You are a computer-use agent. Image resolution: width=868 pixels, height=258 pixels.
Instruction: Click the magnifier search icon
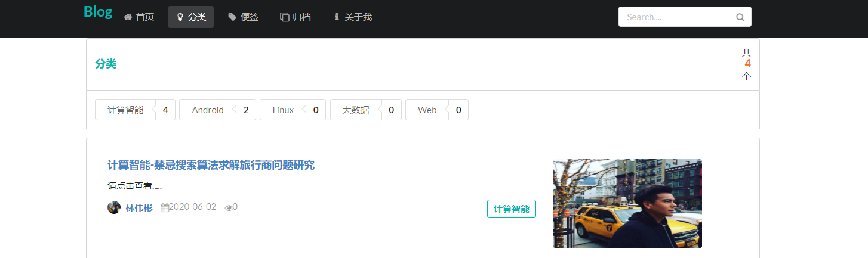[740, 17]
